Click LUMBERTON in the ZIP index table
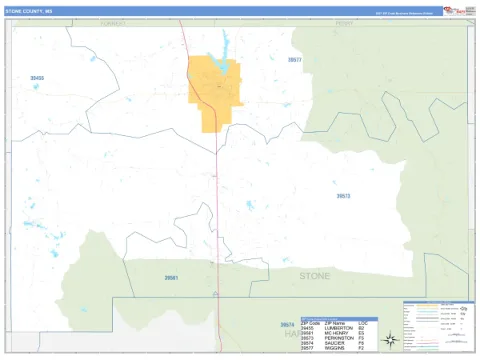The width and height of the screenshot is (480, 360). pyautogui.click(x=339, y=328)
